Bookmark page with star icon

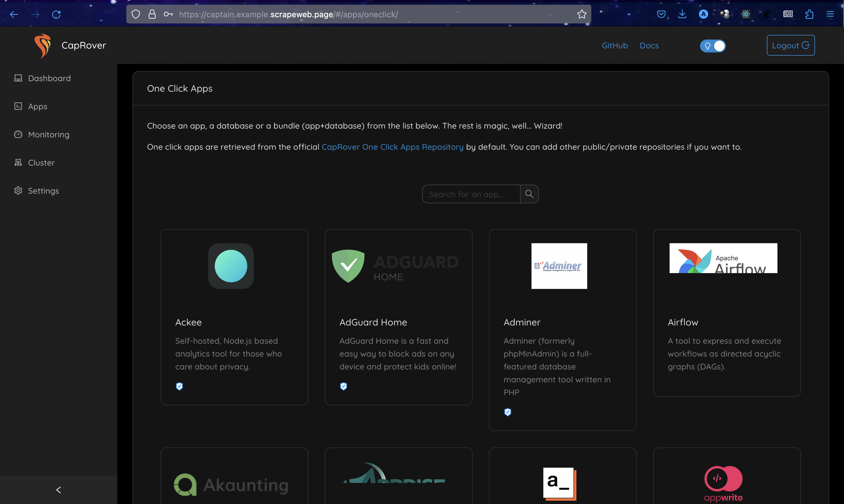tap(582, 14)
